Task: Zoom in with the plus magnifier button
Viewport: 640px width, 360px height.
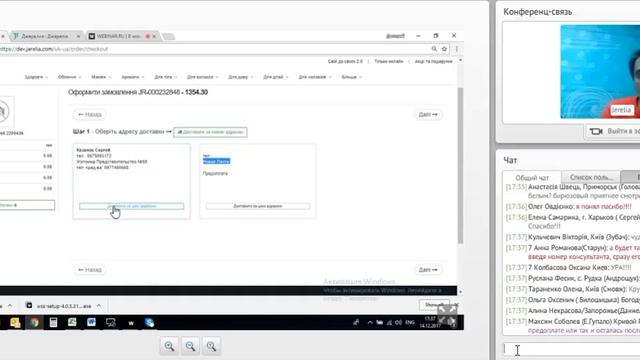Action: (x=169, y=346)
